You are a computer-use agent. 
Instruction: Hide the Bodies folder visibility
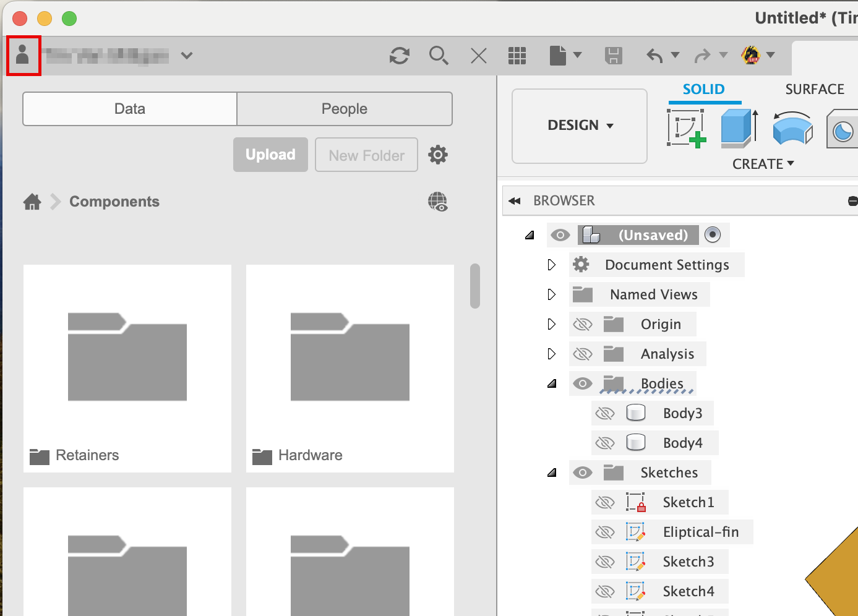click(x=582, y=383)
